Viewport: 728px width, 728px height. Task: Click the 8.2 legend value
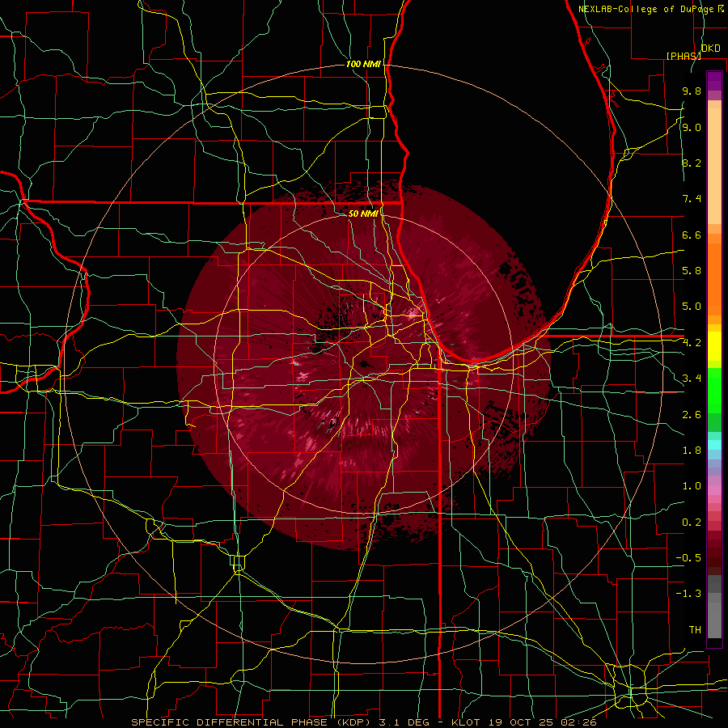pos(692,163)
